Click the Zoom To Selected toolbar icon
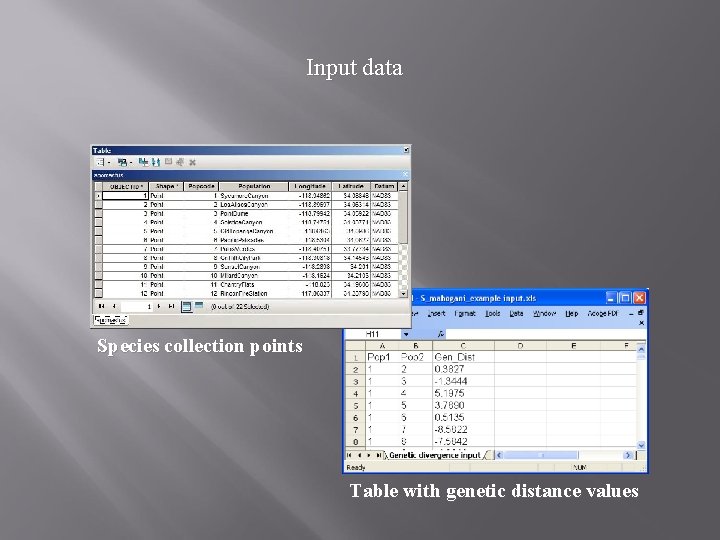 pyautogui.click(x=180, y=162)
